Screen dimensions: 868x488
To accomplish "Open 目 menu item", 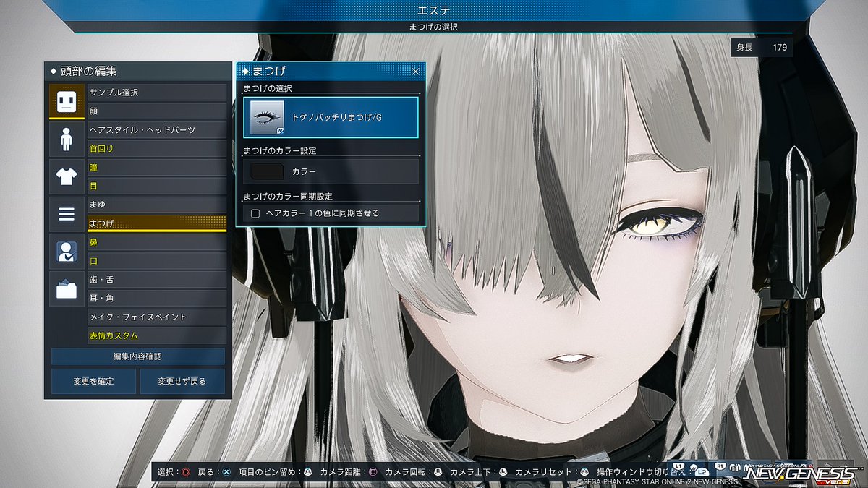I will click(x=157, y=187).
